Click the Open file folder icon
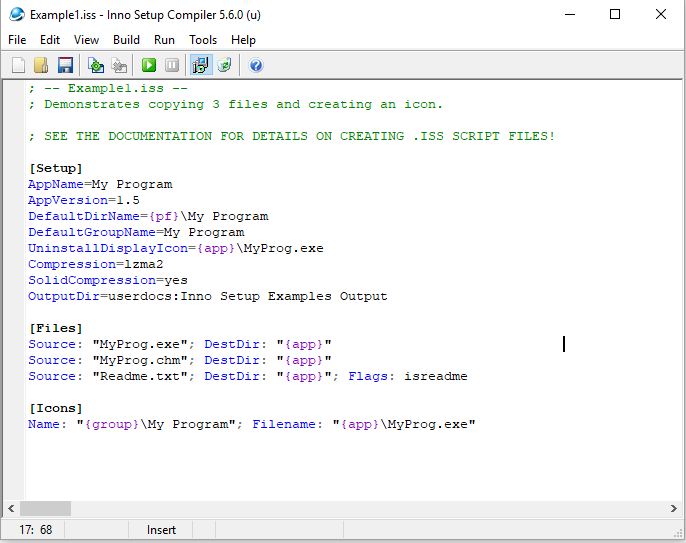 pos(41,65)
